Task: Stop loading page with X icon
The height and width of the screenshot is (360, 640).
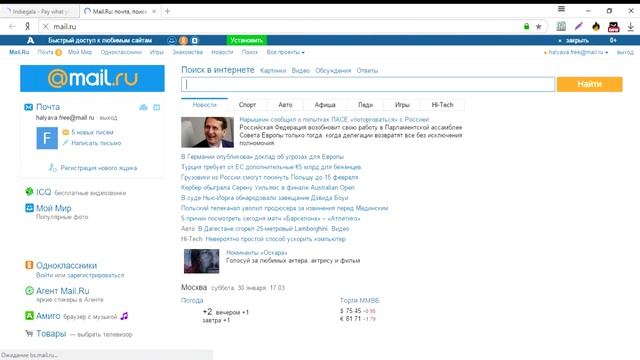Action: [45, 27]
